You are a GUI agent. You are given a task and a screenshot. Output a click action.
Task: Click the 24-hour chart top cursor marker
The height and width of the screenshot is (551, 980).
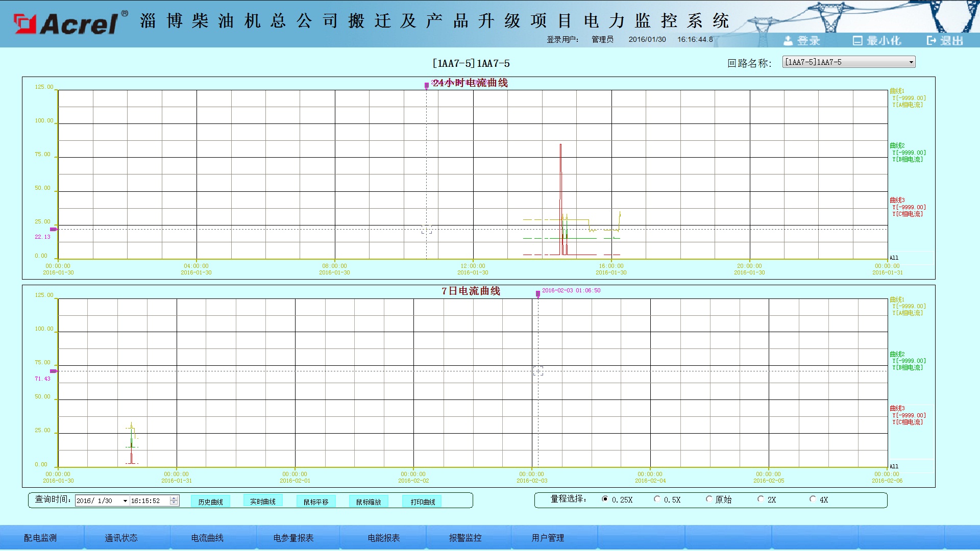pyautogui.click(x=427, y=86)
